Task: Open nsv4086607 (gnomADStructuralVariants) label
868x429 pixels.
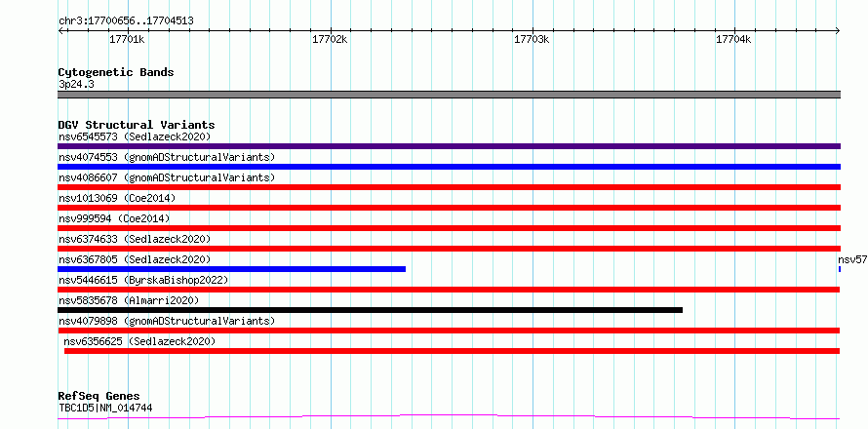Action: pos(167,177)
